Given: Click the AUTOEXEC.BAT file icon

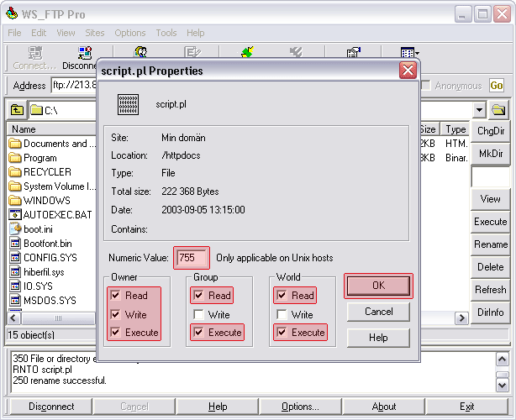Looking at the screenshot, I should coord(15,214).
